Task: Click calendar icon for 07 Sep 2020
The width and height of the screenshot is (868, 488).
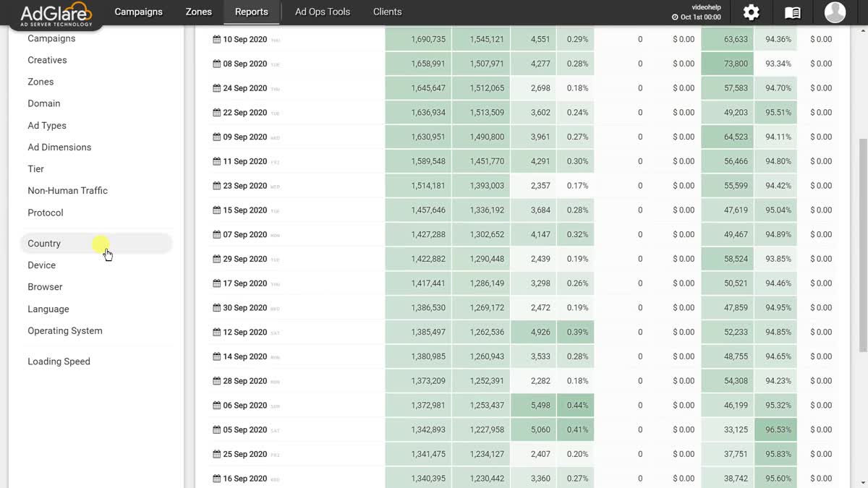Action: point(217,234)
